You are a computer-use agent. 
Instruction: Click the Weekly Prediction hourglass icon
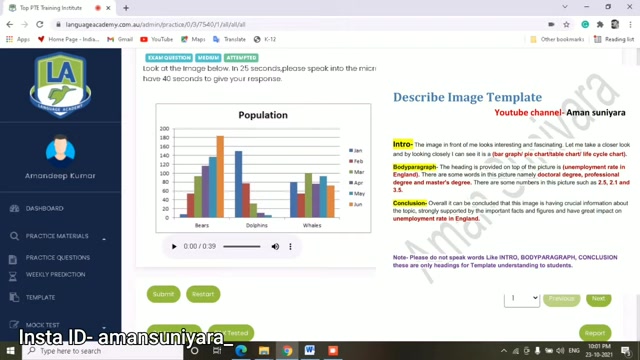click(13, 276)
